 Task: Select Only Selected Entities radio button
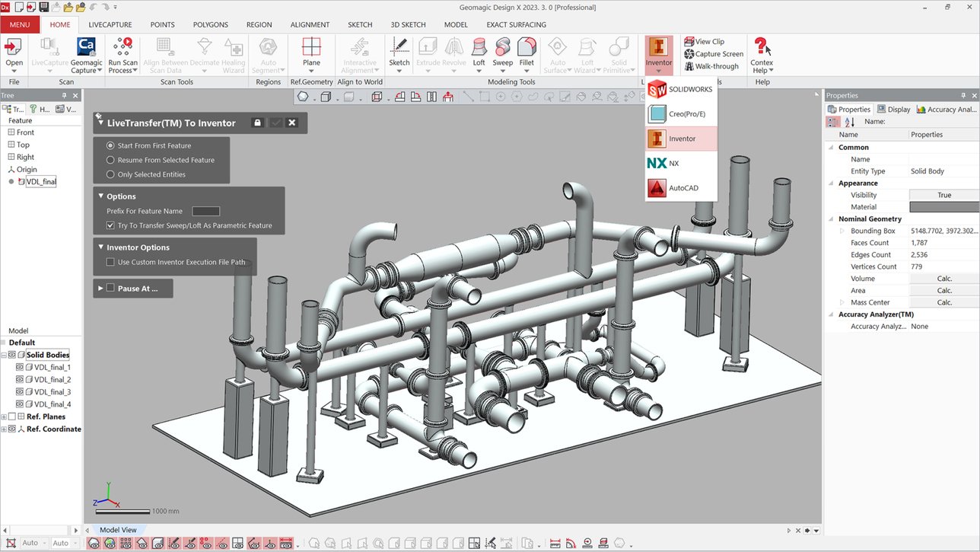point(111,174)
